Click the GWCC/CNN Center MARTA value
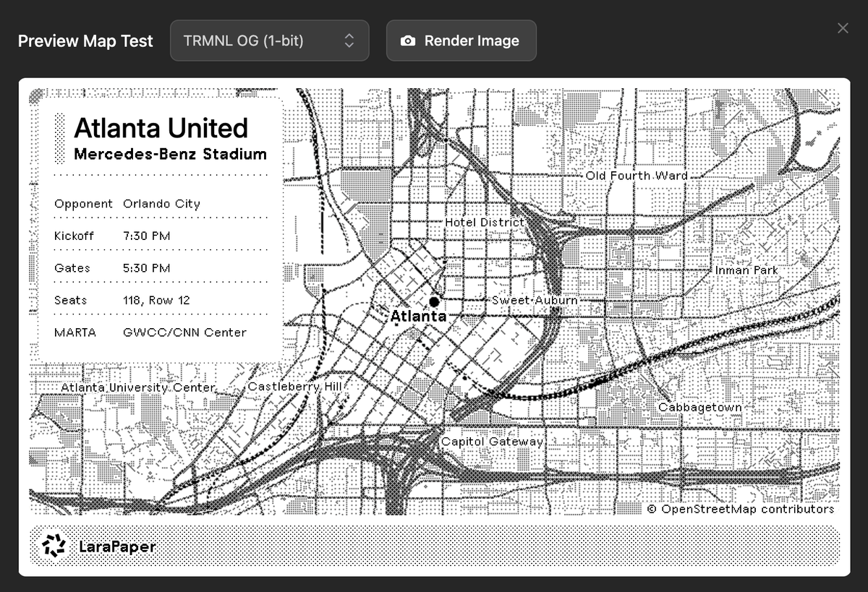Viewport: 868px width, 592px height. coord(184,333)
